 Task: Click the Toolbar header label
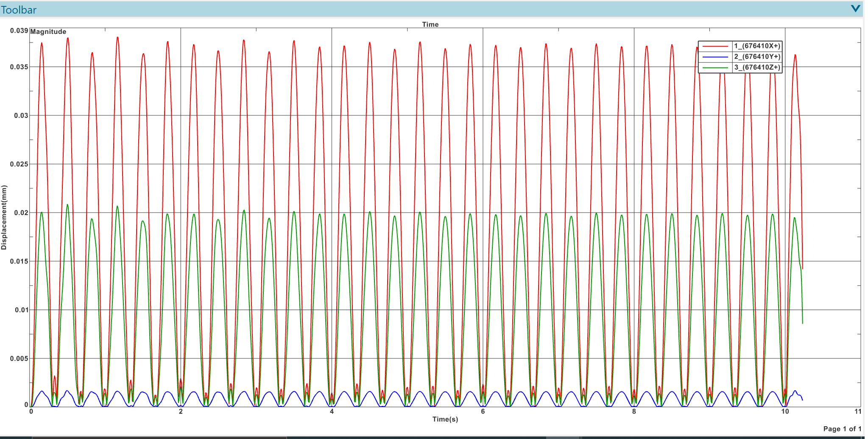click(x=19, y=10)
